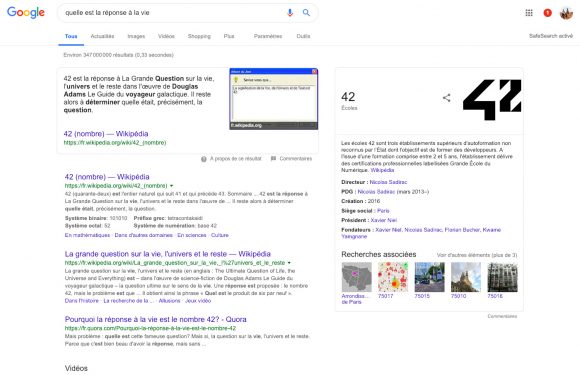Open Paramètres menu
The height and width of the screenshot is (375, 580).
click(268, 36)
